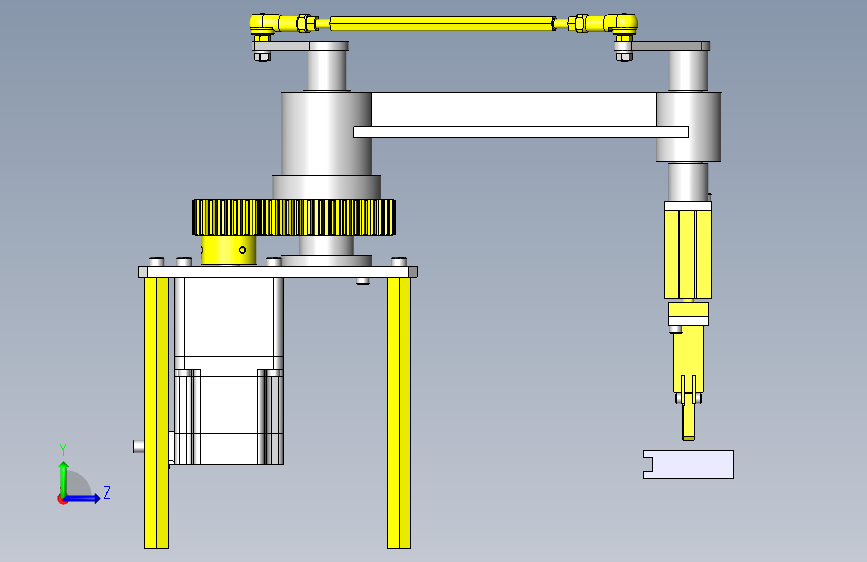Click the rightmost bolt head on the mounting plate
Viewport: 867px width, 562px height.
point(399,262)
